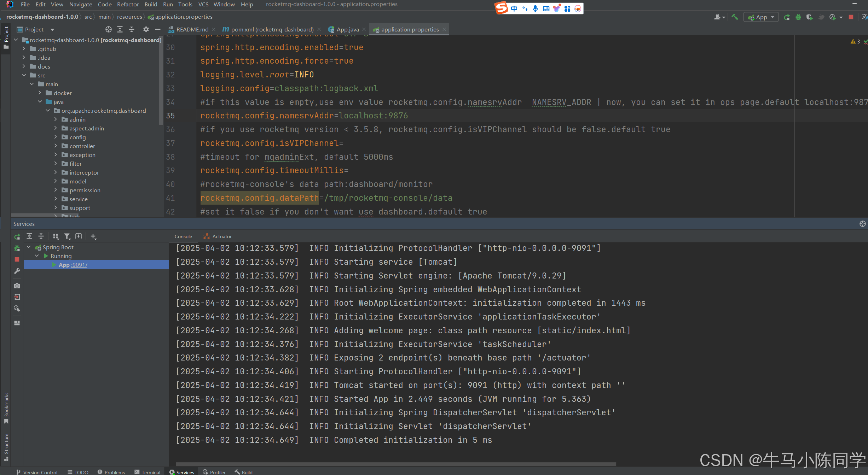The image size is (868, 475).
Task: Rerun App with the top toolbar rerun icon
Action: 787,17
